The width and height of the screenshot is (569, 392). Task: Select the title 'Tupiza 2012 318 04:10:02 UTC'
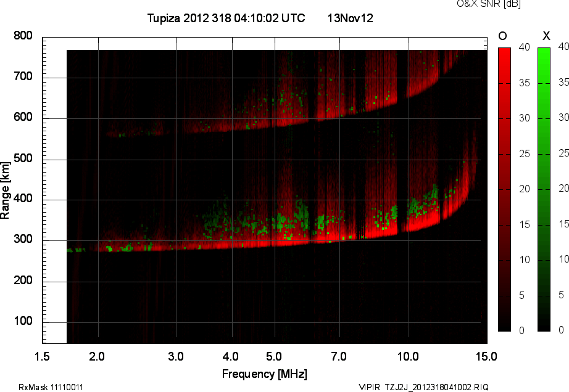tap(226, 18)
